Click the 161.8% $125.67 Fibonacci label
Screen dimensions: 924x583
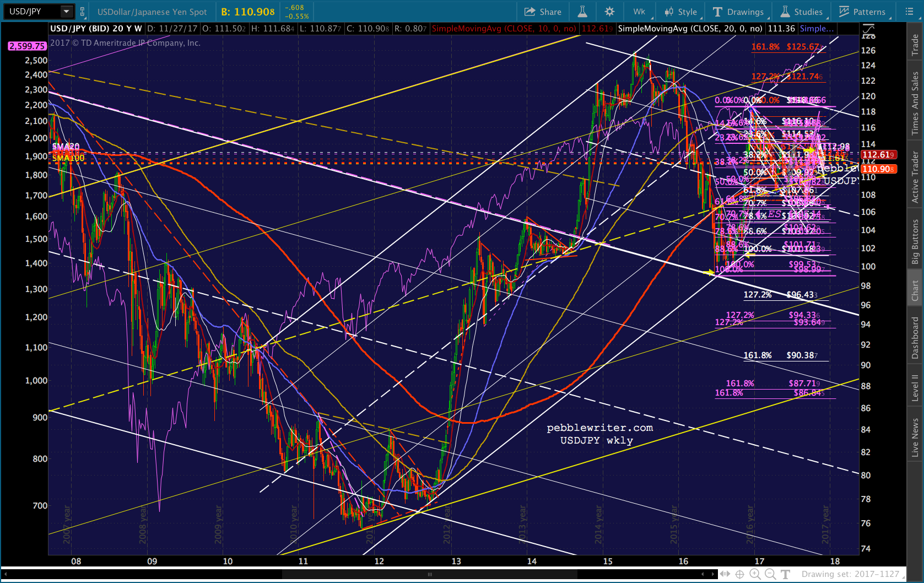pos(787,47)
